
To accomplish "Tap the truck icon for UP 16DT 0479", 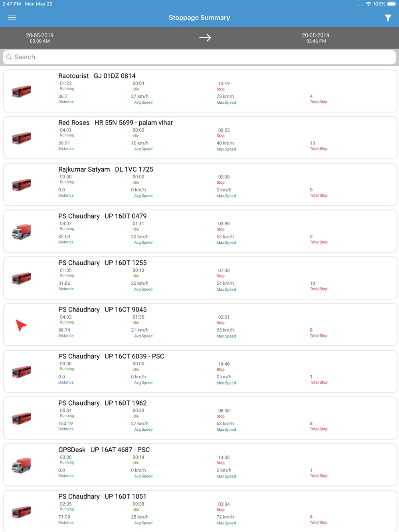I will (22, 232).
